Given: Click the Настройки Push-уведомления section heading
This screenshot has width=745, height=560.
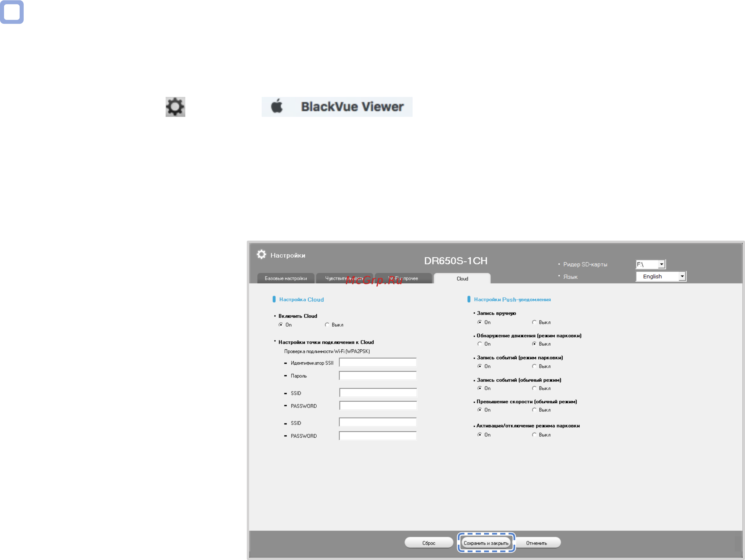Looking at the screenshot, I should (x=512, y=299).
